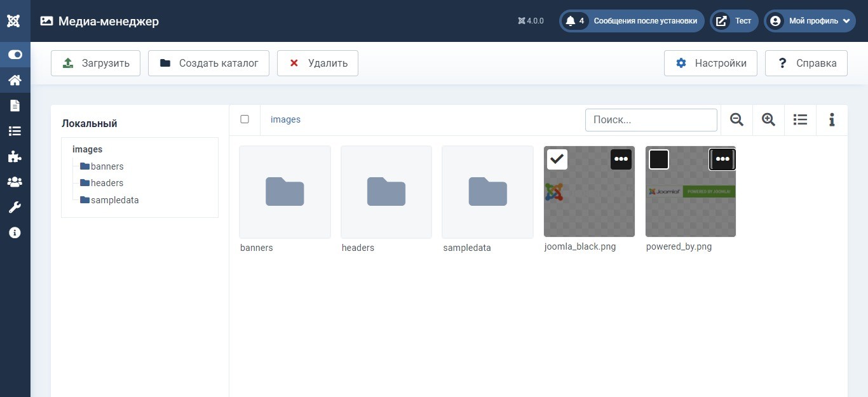Open the Справка help button
Screen dimensions: 868x397
click(x=806, y=63)
